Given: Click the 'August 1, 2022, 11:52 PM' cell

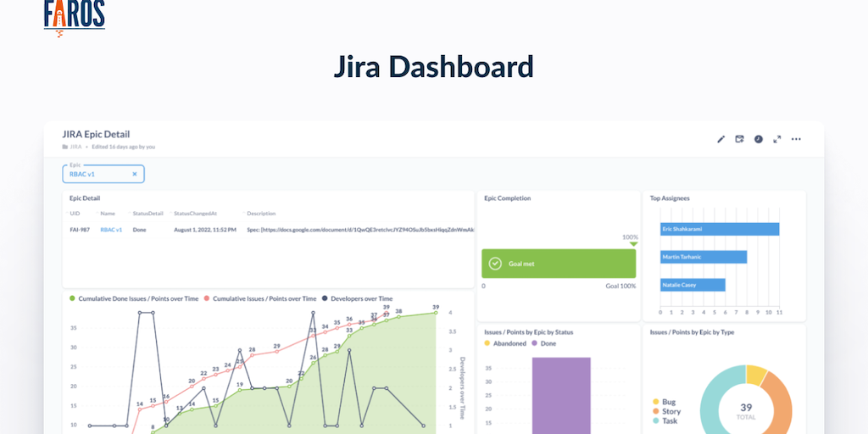Looking at the screenshot, I should [x=205, y=230].
